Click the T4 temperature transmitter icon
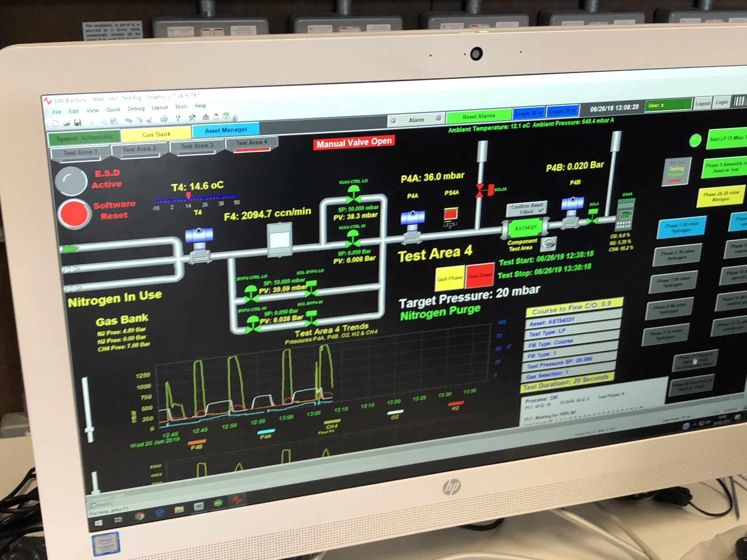The width and height of the screenshot is (747, 560). pyautogui.click(x=199, y=245)
